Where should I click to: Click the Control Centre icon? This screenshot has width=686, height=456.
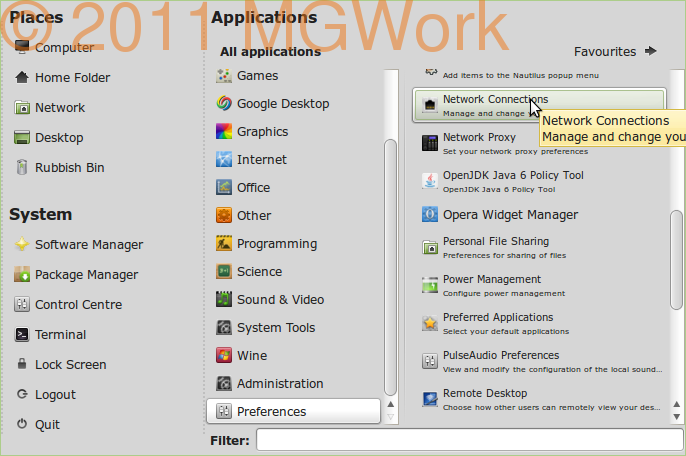pyautogui.click(x=22, y=304)
